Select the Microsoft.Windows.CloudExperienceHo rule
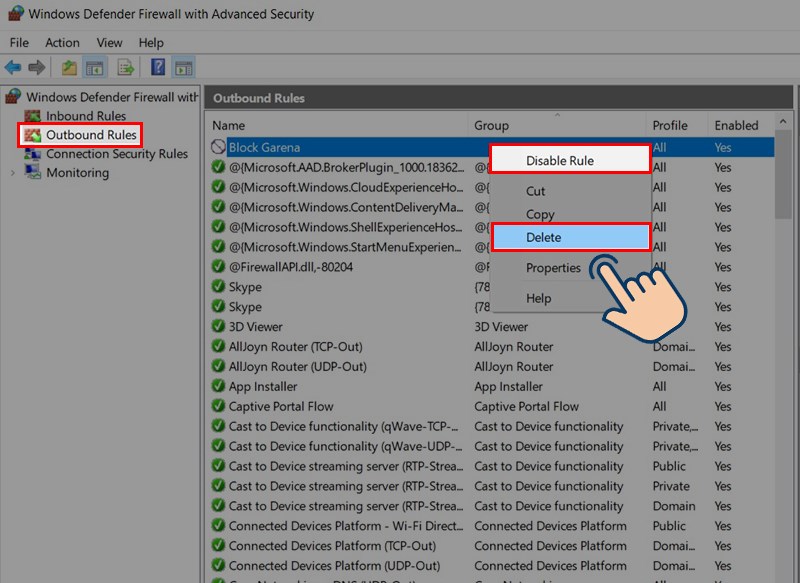Viewport: 800px width, 583px height. 346,187
